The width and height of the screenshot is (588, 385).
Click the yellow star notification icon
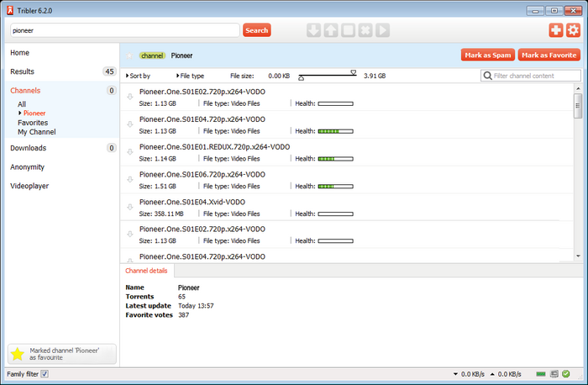point(18,354)
